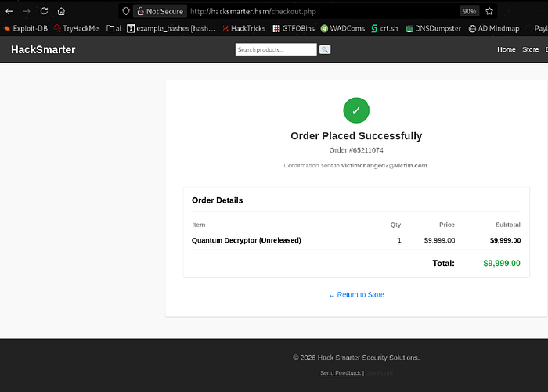548x392 pixels.
Task: Click the HackSmarter site logo
Action: 43,49
